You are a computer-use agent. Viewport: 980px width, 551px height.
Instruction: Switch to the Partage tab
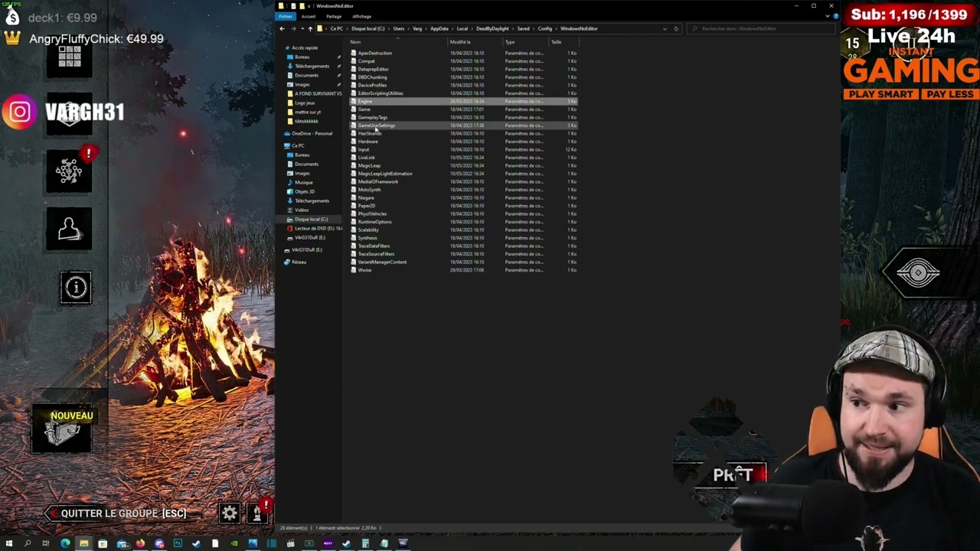pos(334,16)
